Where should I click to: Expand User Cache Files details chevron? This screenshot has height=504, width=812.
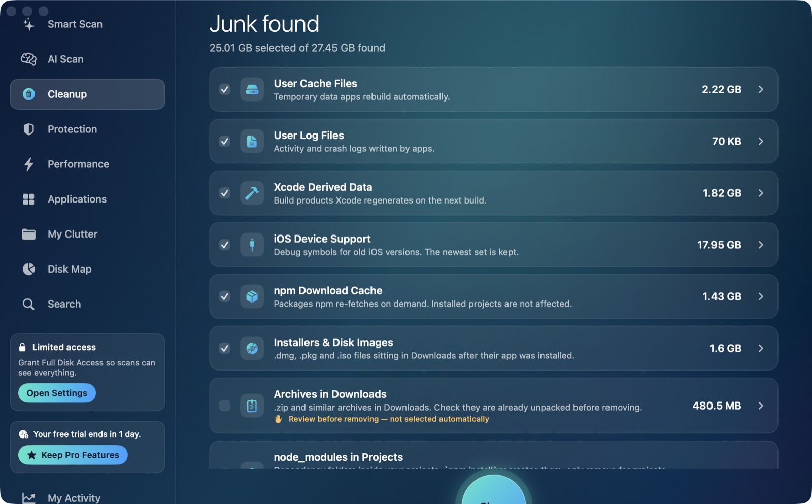coord(761,90)
